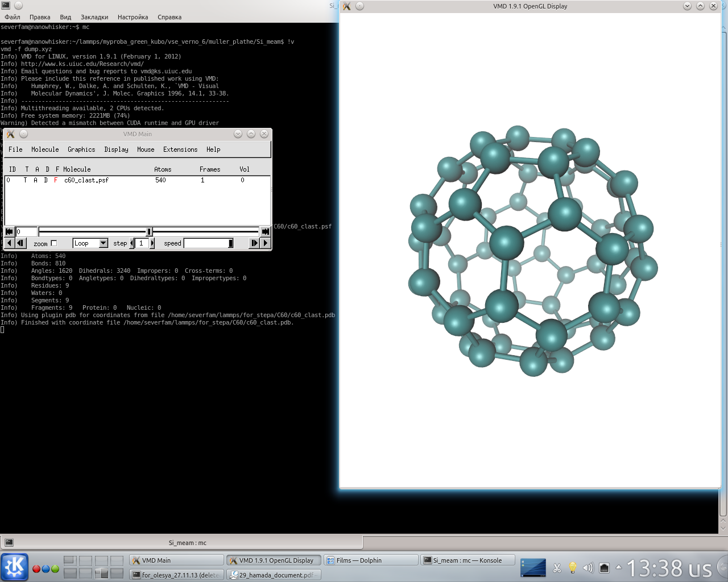Toggle the Fixed flag for c60_clast.psf
728x582 pixels.
click(56, 180)
